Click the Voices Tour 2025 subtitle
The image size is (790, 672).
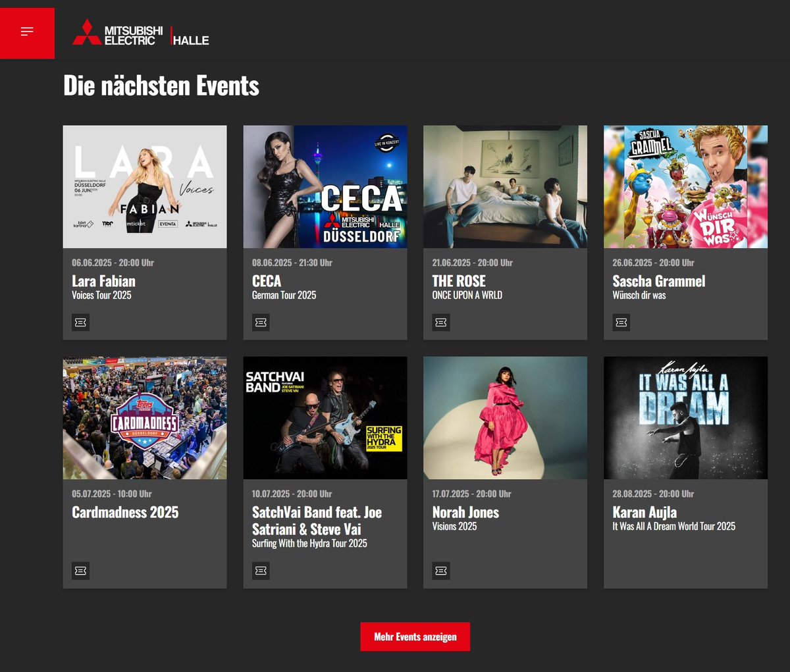tap(101, 296)
